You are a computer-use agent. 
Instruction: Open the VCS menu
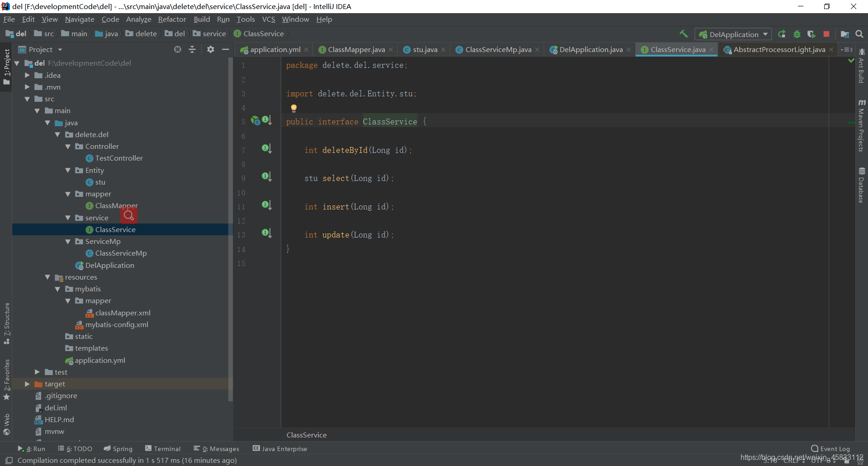tap(269, 19)
